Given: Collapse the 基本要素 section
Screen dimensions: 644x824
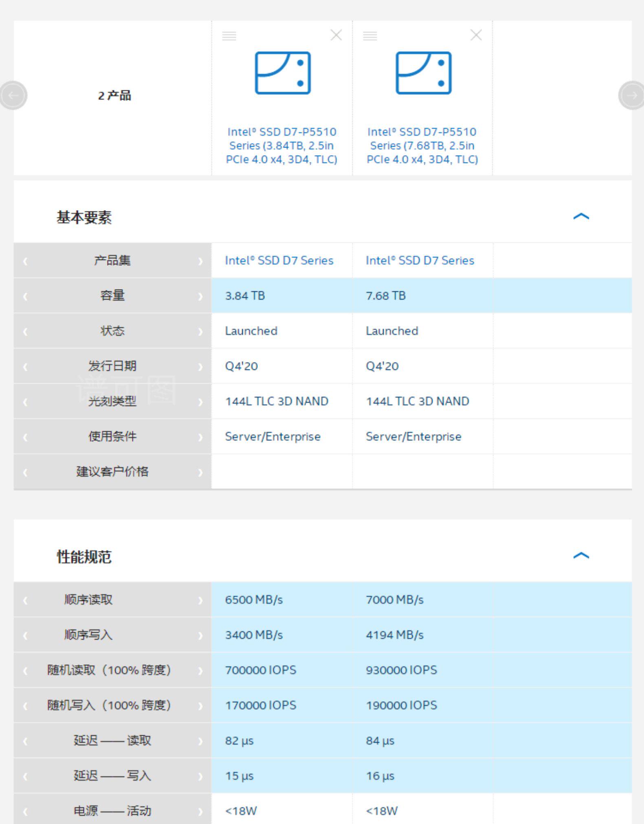Looking at the screenshot, I should pos(581,216).
